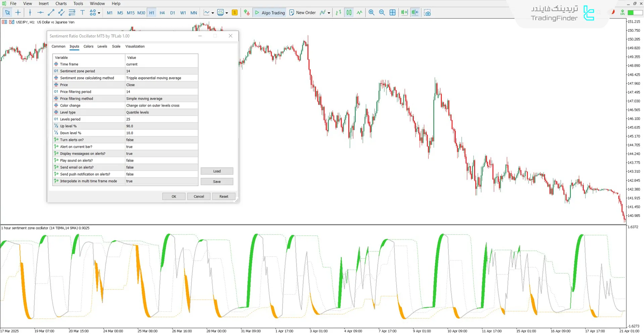Take a chart screenshot with camera icon
The height and width of the screenshot is (334, 644).
point(427,13)
